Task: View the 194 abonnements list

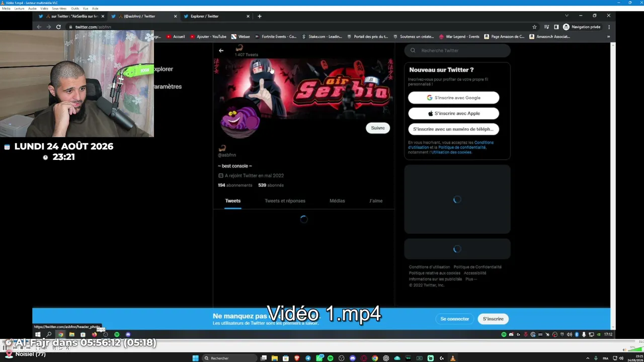Action: click(235, 185)
